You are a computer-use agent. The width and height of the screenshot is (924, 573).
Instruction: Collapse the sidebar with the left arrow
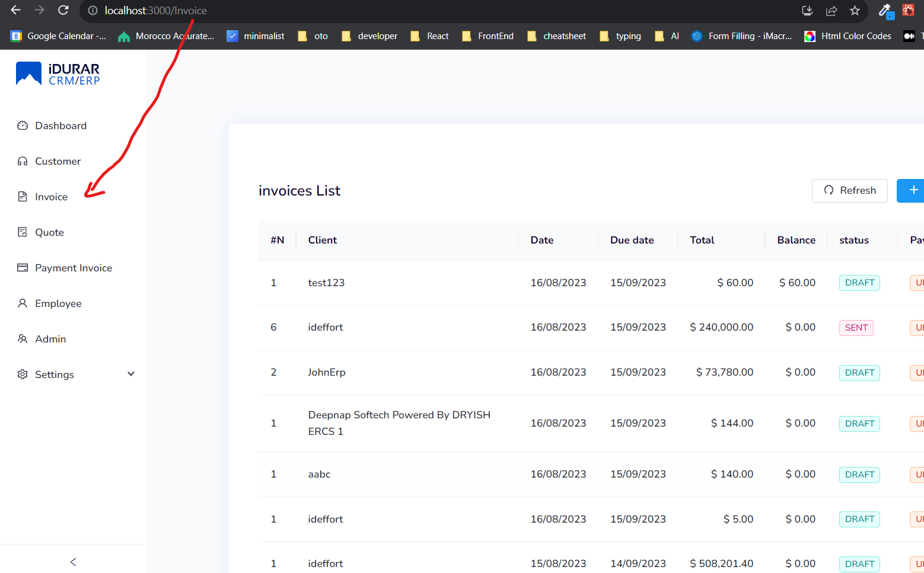(x=72, y=562)
